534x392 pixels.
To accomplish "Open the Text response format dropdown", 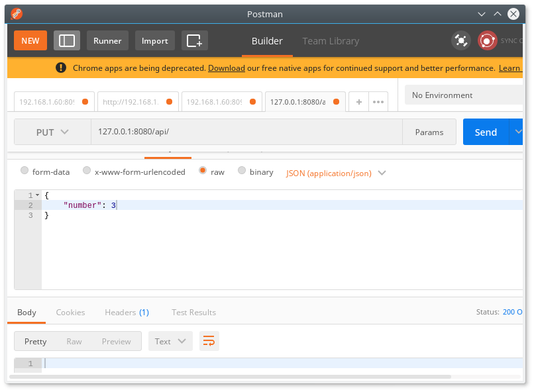I will (170, 341).
